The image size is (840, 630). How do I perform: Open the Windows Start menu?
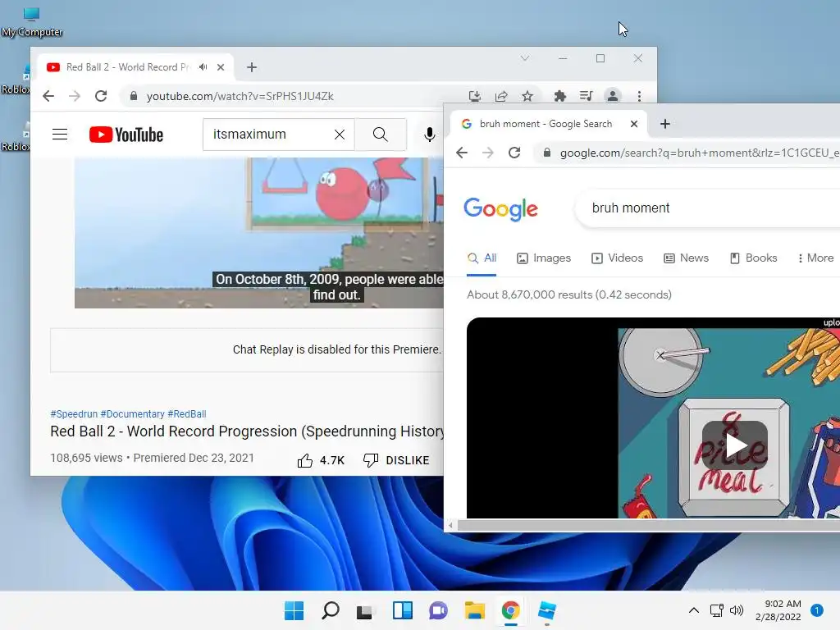[294, 610]
